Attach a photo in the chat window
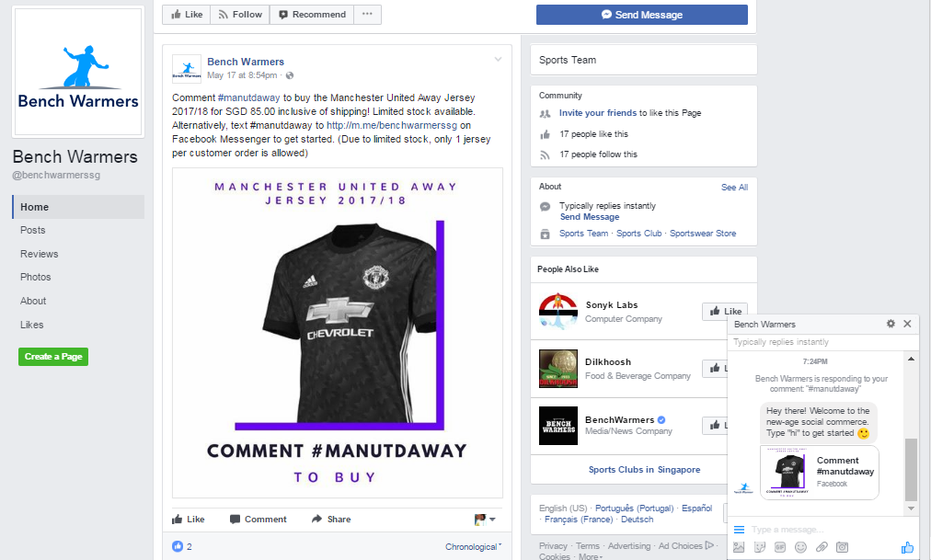The height and width of the screenshot is (560, 931). [739, 547]
